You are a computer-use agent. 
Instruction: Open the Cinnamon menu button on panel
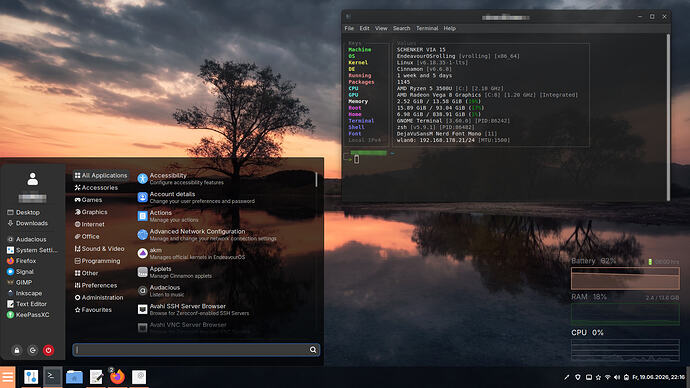[x=7, y=377]
